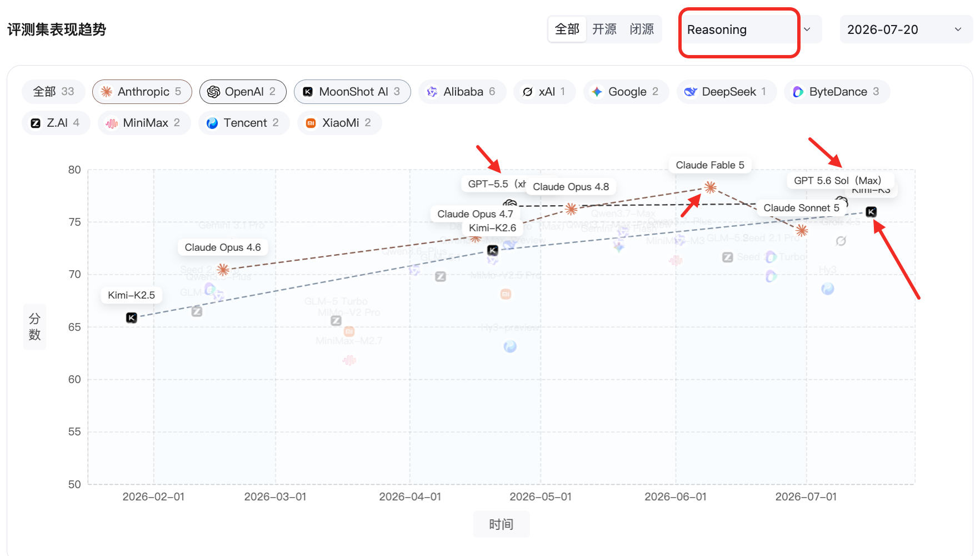Switch to the 开源 tab

604,29
